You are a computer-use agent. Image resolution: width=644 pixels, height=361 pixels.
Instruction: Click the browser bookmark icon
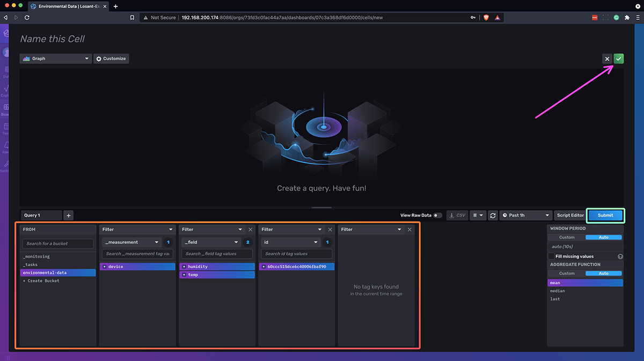point(132,17)
